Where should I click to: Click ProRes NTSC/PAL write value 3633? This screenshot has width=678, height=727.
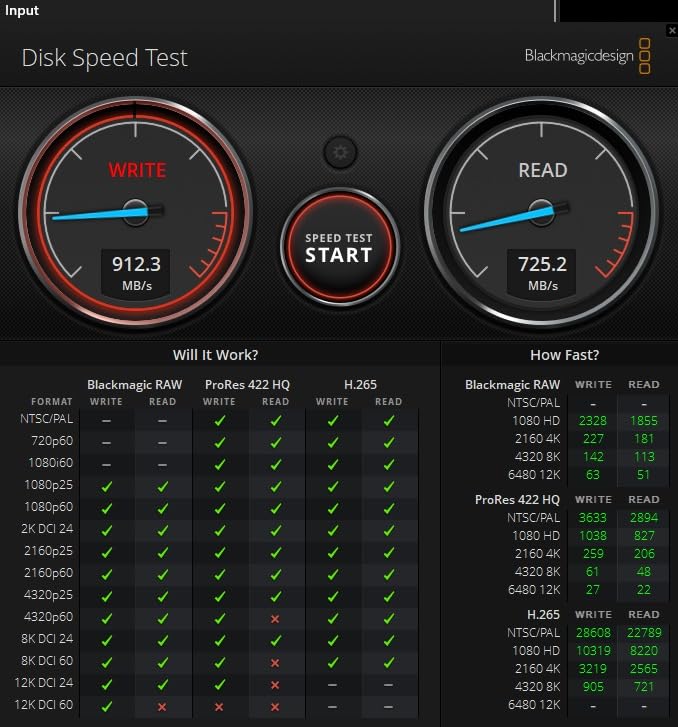[x=593, y=518]
